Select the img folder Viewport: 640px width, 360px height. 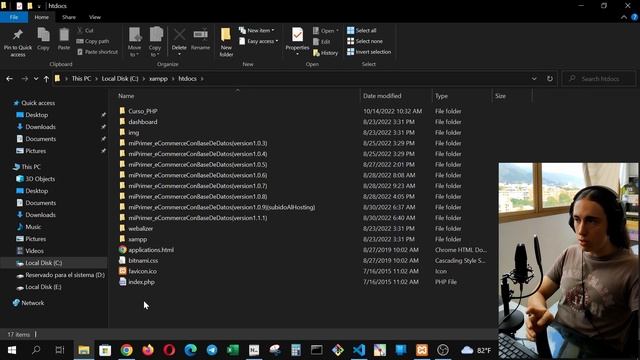(133, 132)
